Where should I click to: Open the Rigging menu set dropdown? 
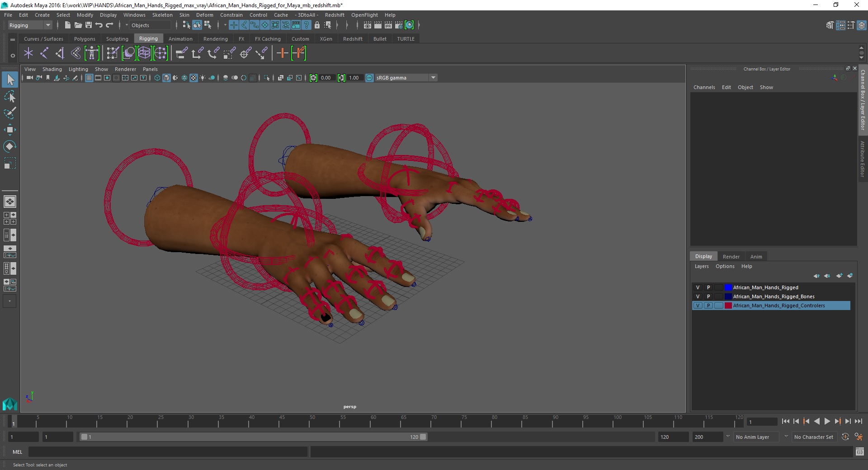(x=30, y=25)
